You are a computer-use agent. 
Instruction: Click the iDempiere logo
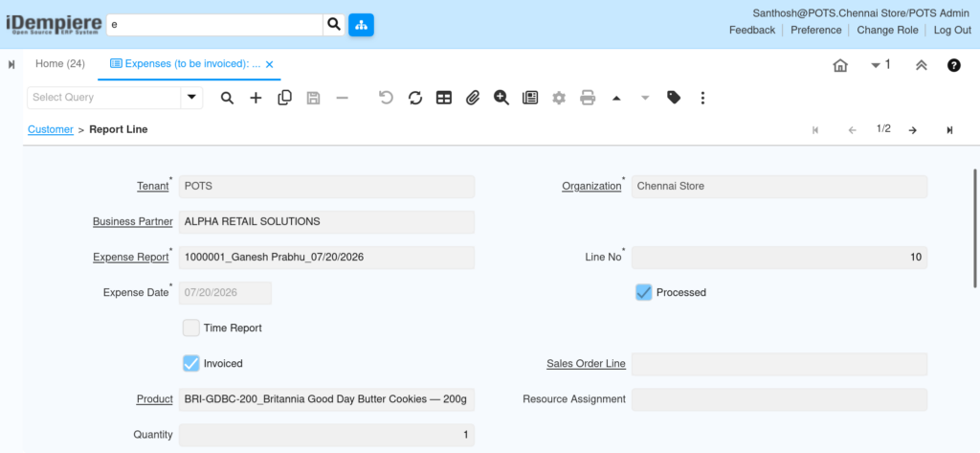click(x=54, y=24)
